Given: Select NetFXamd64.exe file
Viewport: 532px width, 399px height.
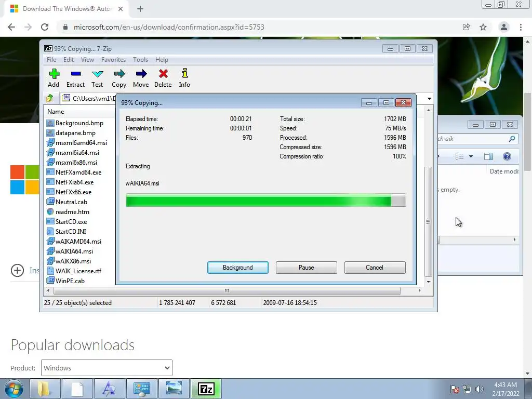Looking at the screenshot, I should tap(74, 172).
